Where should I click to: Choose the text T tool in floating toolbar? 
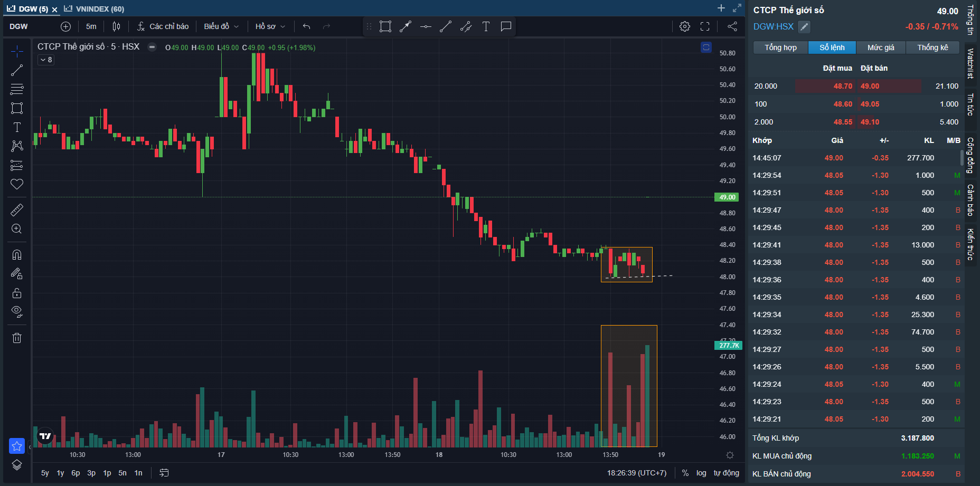(x=486, y=26)
